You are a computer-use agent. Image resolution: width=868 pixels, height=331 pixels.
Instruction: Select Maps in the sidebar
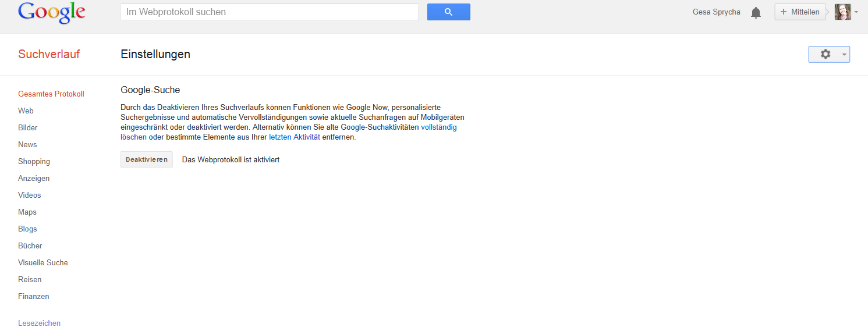click(27, 212)
